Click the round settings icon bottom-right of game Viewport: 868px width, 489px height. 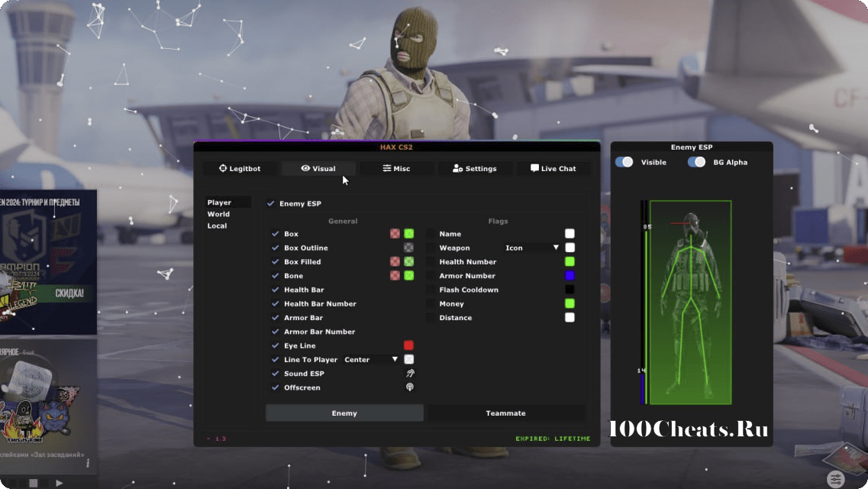point(835,478)
